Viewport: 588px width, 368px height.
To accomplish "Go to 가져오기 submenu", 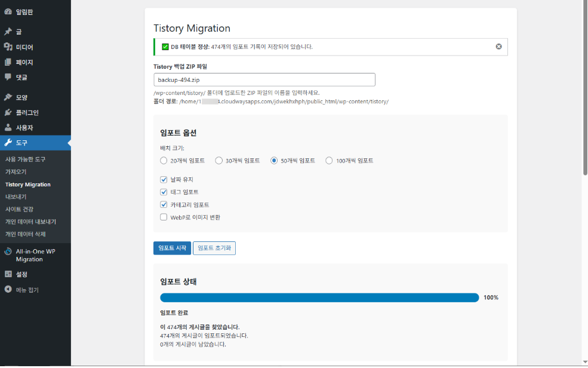I will click(16, 172).
